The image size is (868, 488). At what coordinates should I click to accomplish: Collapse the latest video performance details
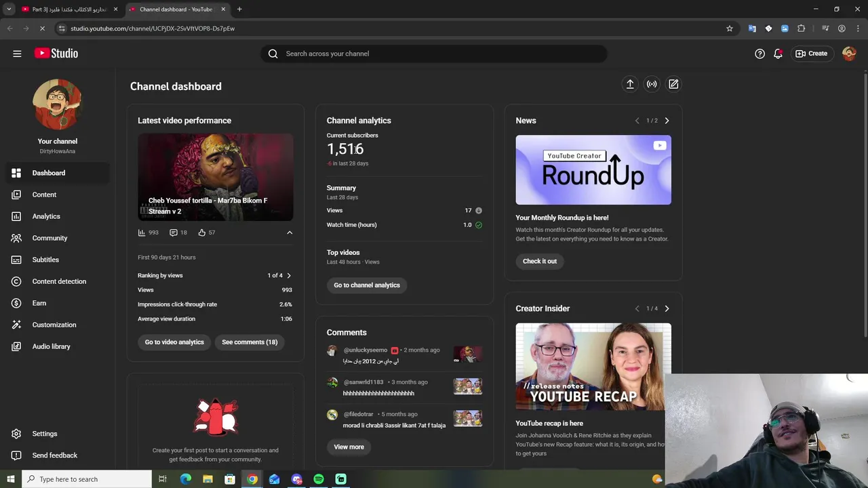tap(290, 232)
